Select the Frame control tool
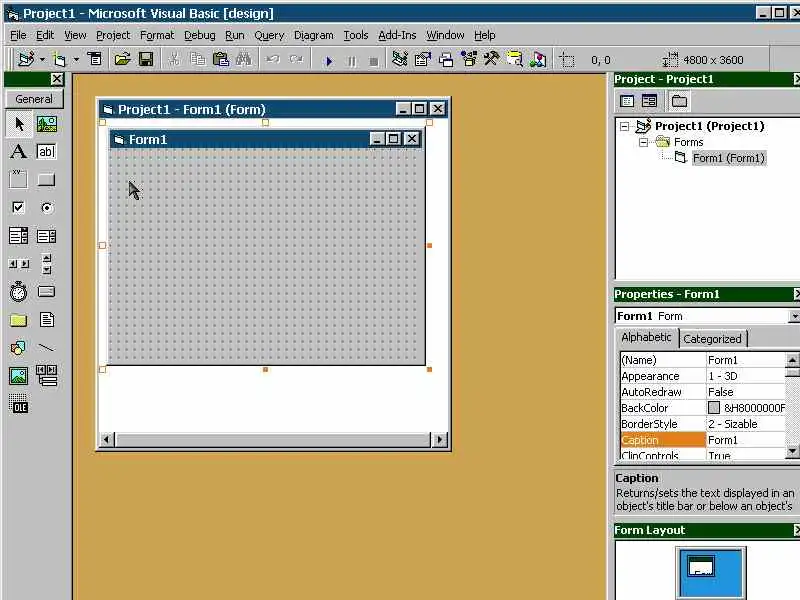 (19, 179)
